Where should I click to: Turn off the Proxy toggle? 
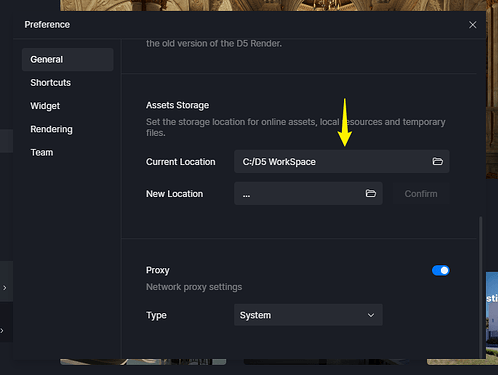[x=440, y=270]
